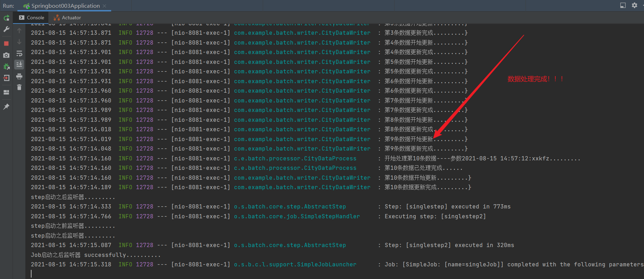Click CityDataWriter class on the 14:57:14.018 line

302,129
